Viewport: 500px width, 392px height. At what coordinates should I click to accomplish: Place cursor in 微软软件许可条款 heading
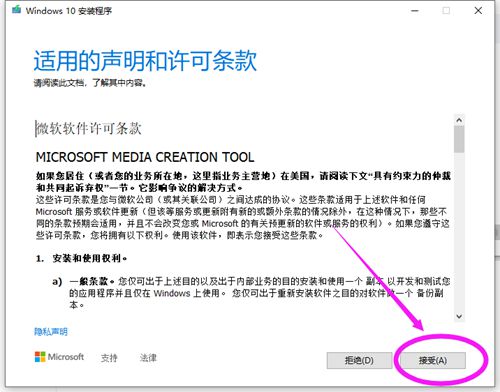tap(89, 129)
